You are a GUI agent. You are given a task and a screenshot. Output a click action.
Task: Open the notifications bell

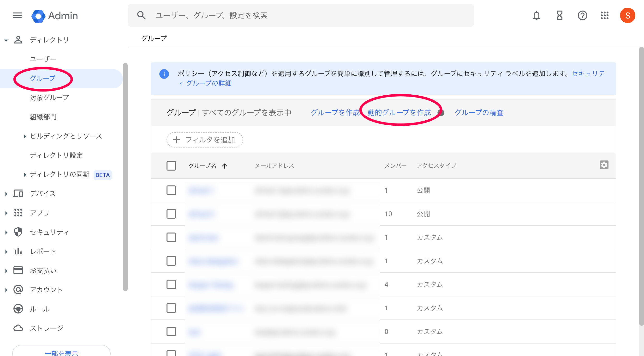coord(536,16)
